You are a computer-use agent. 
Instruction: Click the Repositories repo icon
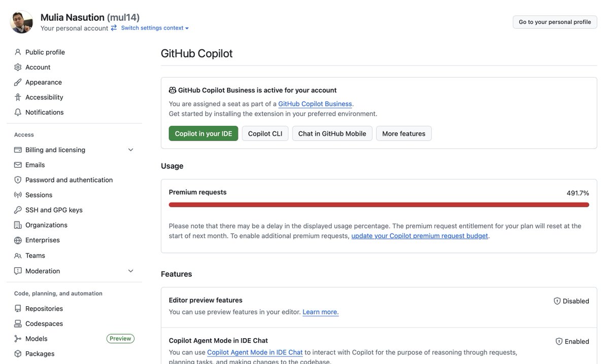[18, 309]
